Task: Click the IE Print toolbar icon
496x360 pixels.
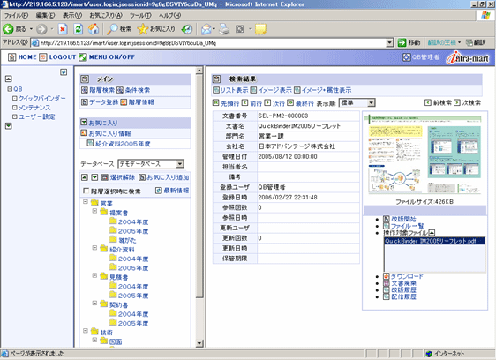Action: click(224, 29)
